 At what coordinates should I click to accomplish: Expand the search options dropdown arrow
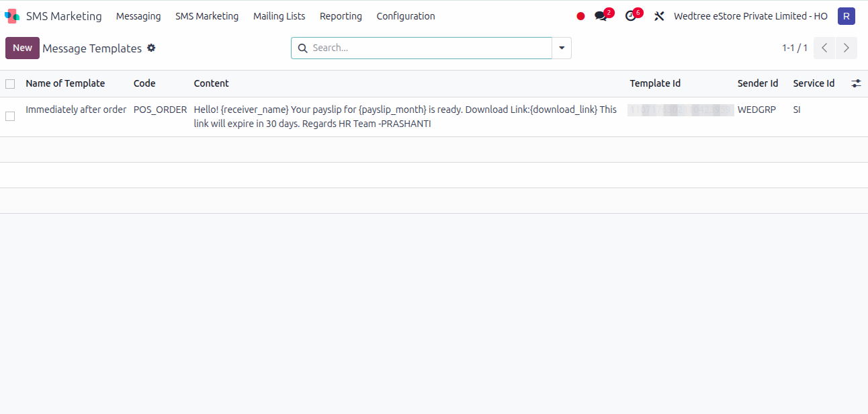point(562,48)
